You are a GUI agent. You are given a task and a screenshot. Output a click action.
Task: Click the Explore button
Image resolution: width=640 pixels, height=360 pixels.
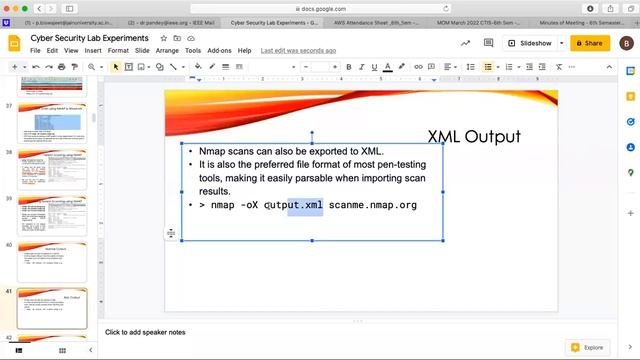(588, 347)
